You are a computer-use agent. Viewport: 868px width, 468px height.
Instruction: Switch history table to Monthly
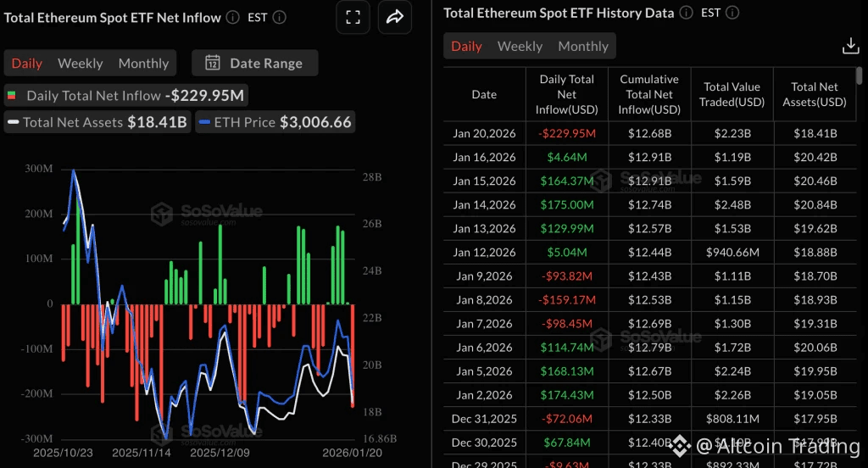click(583, 46)
